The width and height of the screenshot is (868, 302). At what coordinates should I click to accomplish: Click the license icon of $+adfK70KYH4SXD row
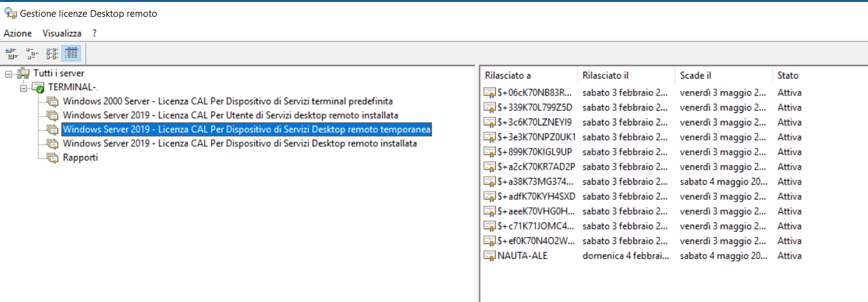click(x=490, y=197)
